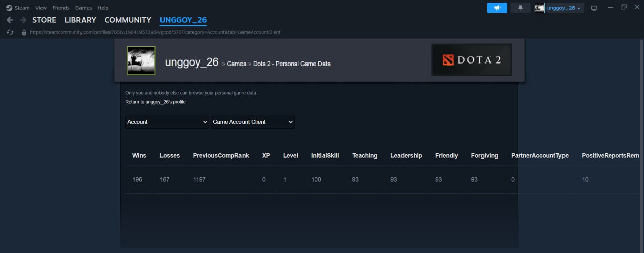
Task: Click the unggoy_26 name in page header
Action: (x=192, y=62)
